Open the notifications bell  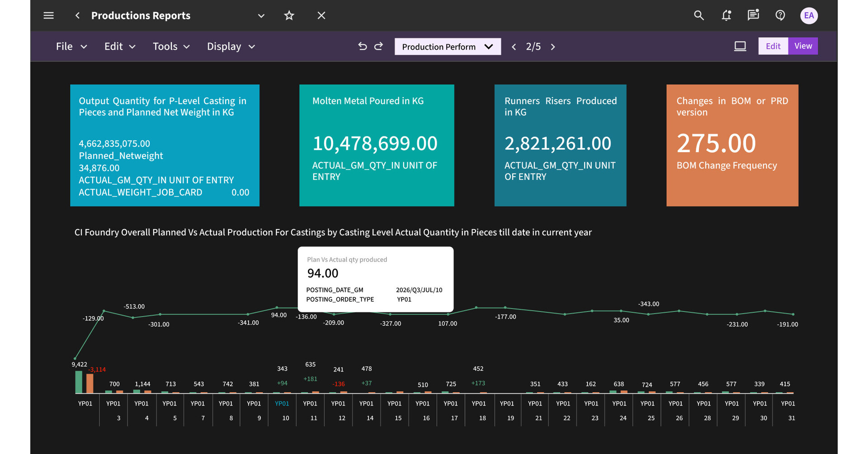(x=726, y=16)
